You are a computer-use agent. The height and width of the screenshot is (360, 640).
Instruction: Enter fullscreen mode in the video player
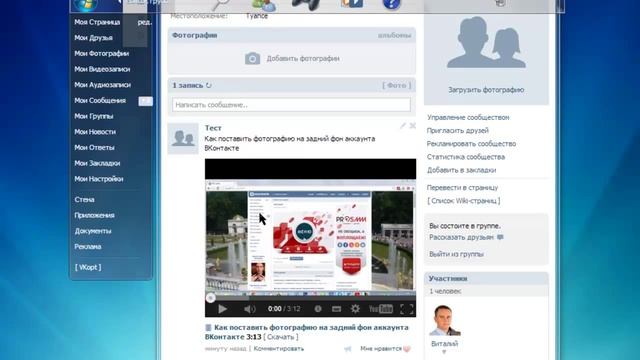click(x=407, y=309)
